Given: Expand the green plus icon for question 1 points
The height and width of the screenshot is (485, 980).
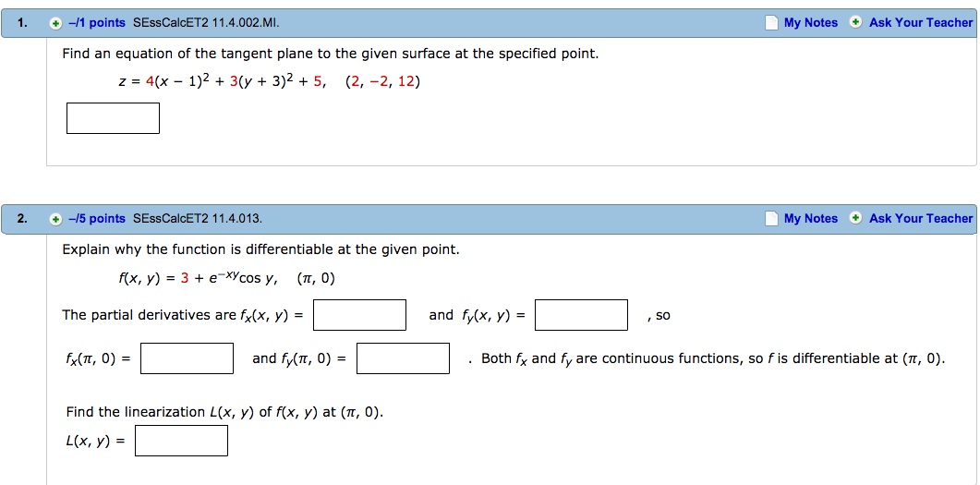Looking at the screenshot, I should click(x=56, y=23).
